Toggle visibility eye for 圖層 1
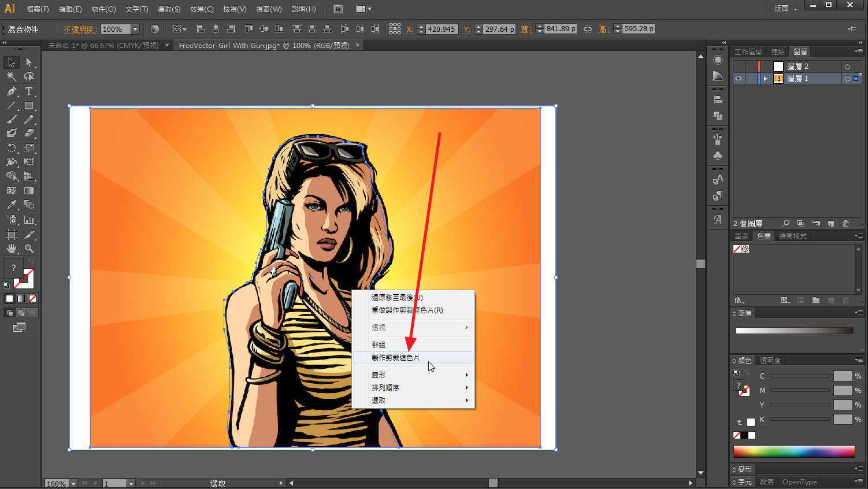 pyautogui.click(x=739, y=79)
